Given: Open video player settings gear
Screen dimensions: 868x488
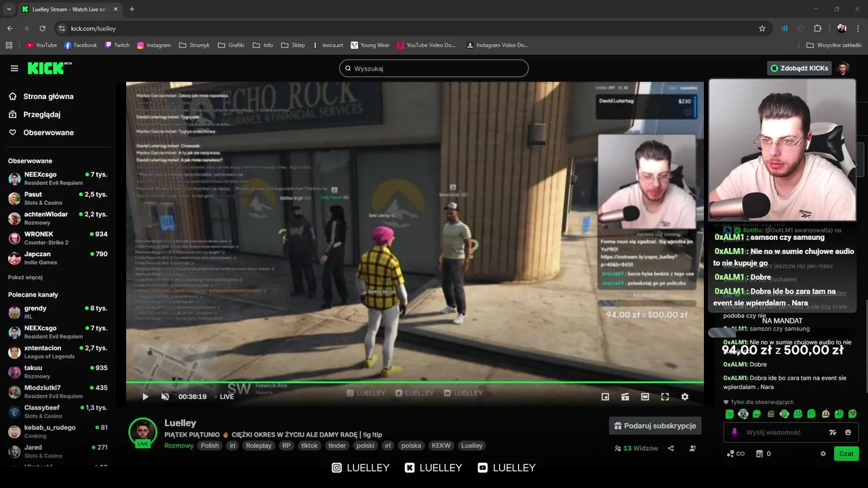Looking at the screenshot, I should click(684, 396).
